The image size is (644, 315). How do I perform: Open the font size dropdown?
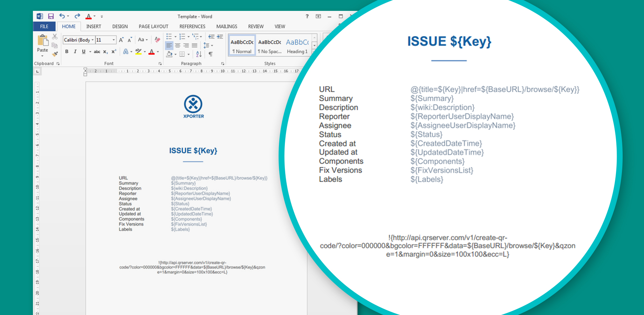tap(114, 40)
